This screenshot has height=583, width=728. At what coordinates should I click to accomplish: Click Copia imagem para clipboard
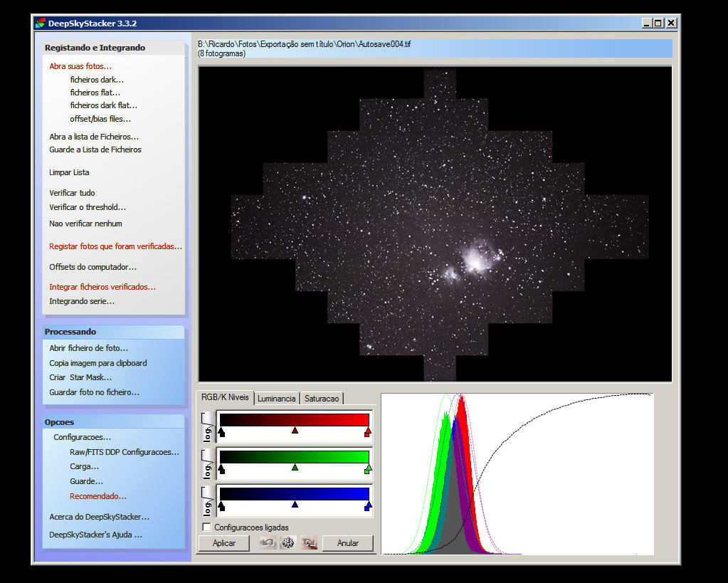[98, 363]
